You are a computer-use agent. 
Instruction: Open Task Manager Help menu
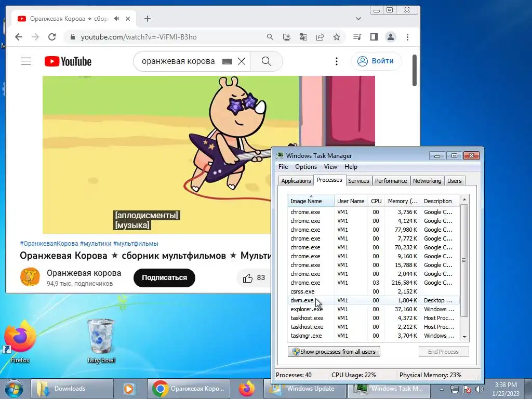(351, 167)
